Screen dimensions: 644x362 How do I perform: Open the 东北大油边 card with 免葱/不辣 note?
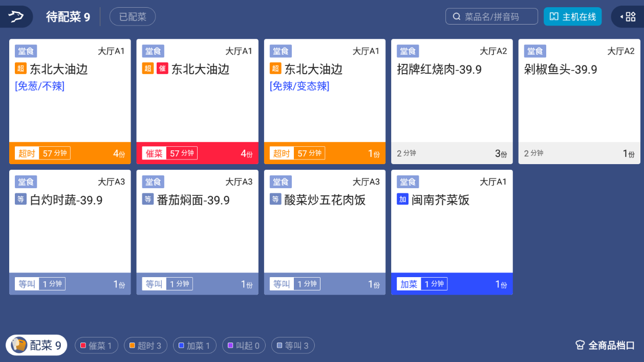coord(70,102)
